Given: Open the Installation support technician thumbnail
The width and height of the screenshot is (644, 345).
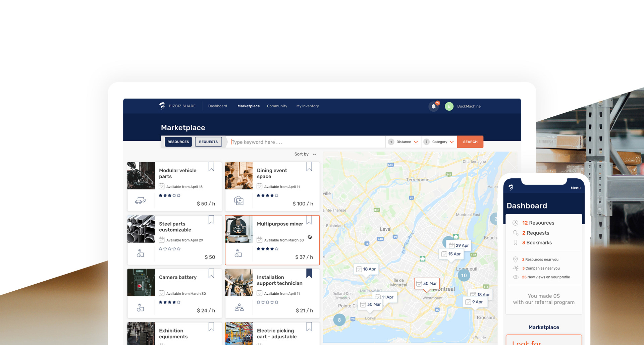Looking at the screenshot, I should pos(239,282).
